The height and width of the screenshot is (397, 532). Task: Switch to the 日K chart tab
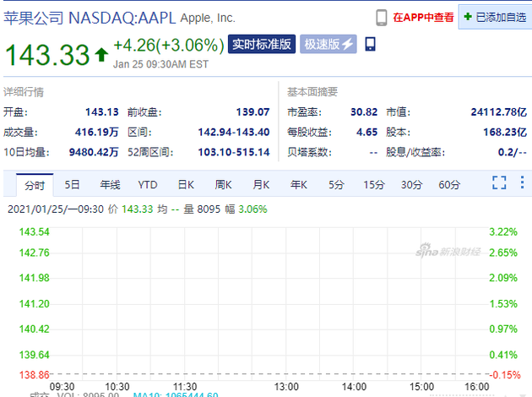coord(186,184)
